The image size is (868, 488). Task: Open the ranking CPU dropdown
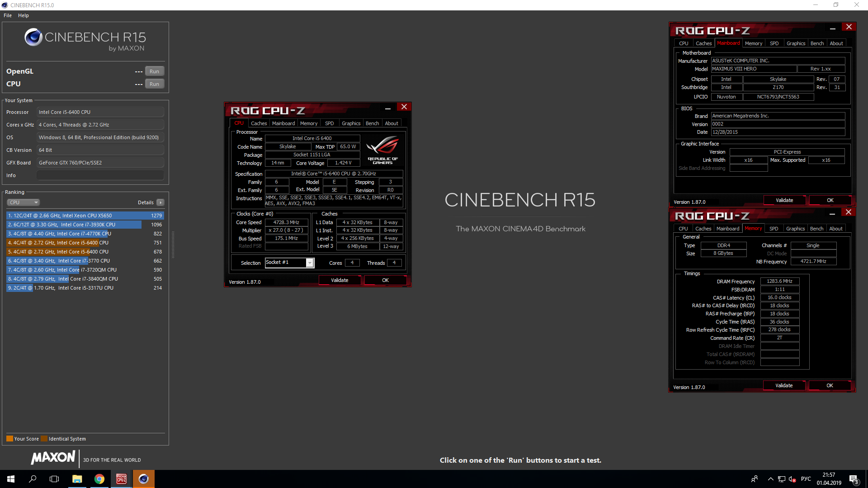point(24,202)
